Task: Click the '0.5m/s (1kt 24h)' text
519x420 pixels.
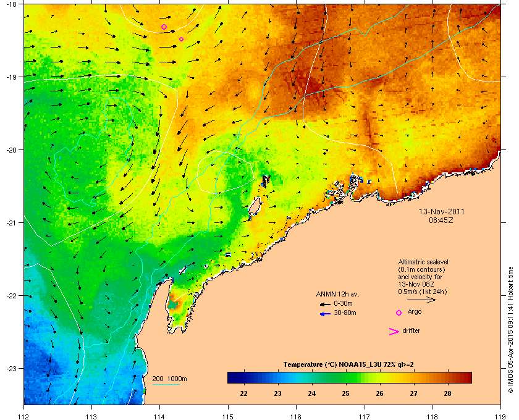Action: (423, 292)
